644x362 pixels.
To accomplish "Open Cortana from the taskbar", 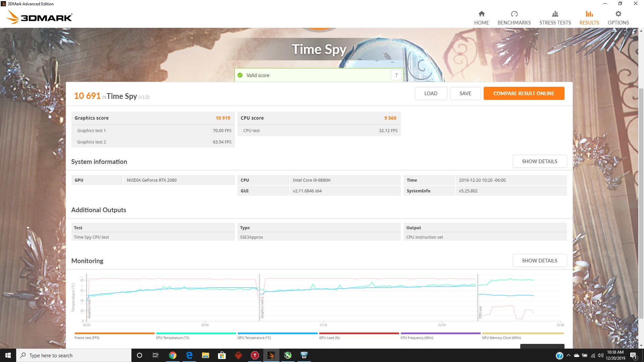I will tap(140, 355).
